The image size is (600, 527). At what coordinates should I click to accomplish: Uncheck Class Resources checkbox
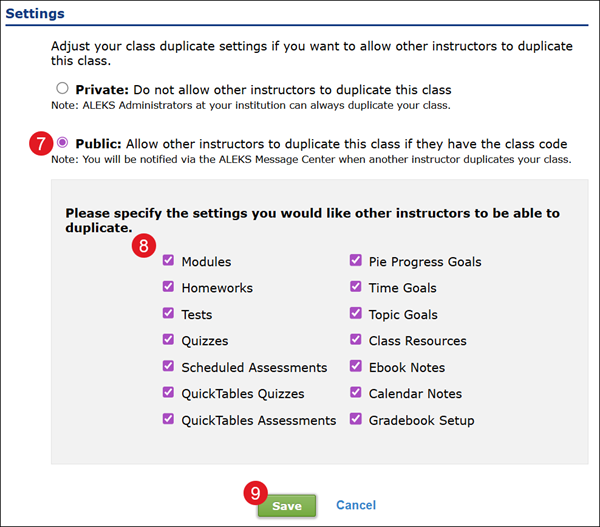coord(356,341)
